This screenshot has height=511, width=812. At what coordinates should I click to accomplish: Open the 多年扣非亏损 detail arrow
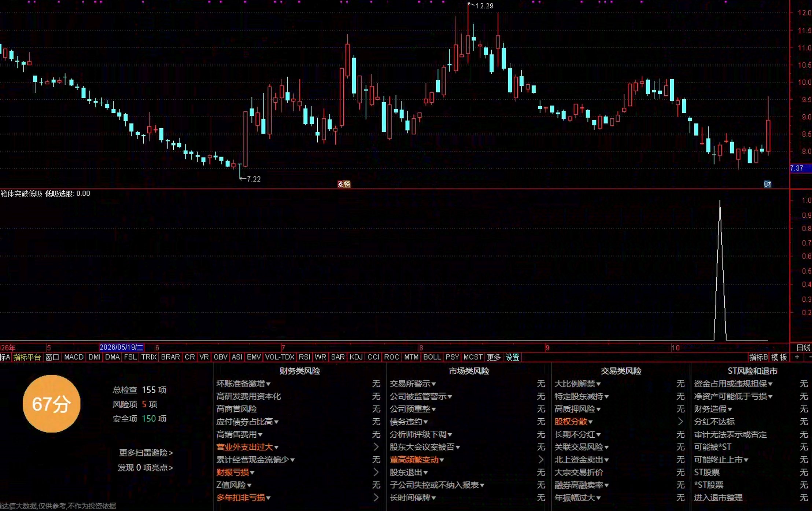point(376,497)
